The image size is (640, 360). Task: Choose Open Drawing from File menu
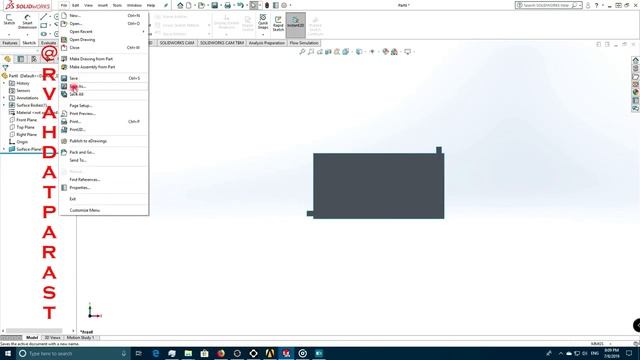(x=104, y=40)
